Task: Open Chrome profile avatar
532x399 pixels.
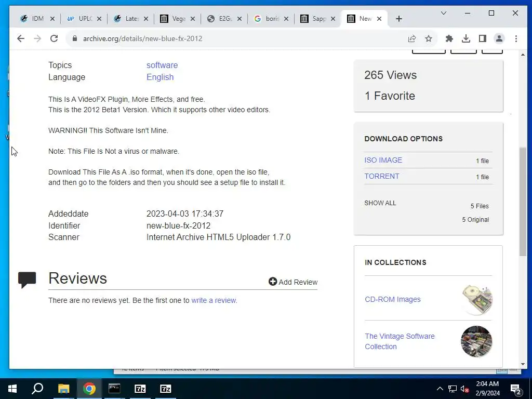Action: tap(499, 38)
